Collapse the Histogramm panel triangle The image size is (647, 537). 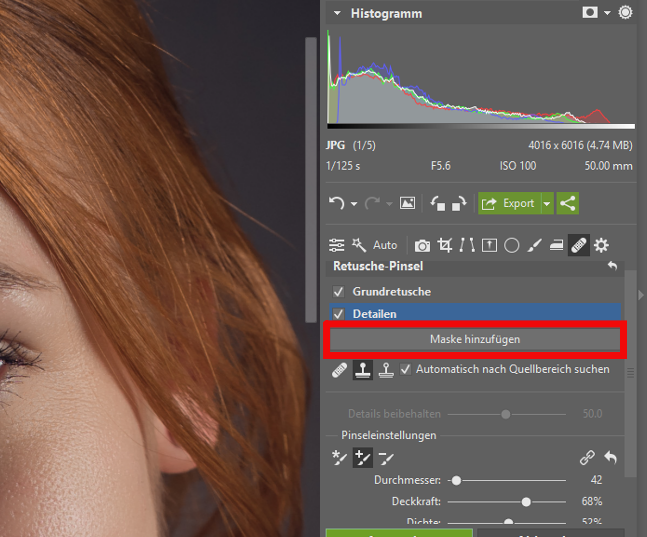click(x=337, y=13)
